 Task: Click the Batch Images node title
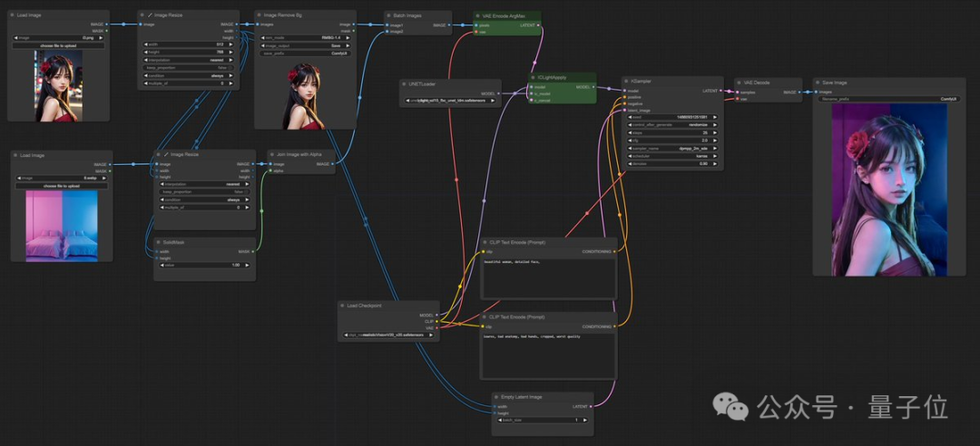pyautogui.click(x=407, y=15)
